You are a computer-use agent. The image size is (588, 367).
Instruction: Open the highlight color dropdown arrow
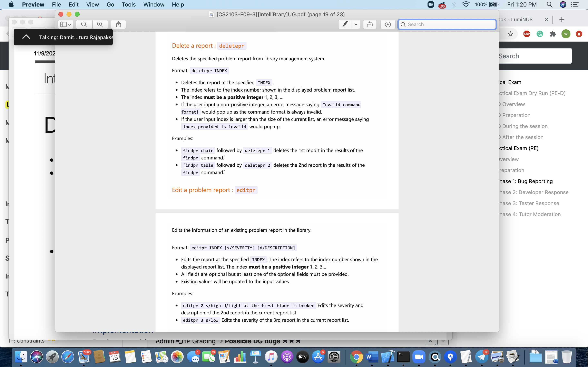click(x=356, y=24)
